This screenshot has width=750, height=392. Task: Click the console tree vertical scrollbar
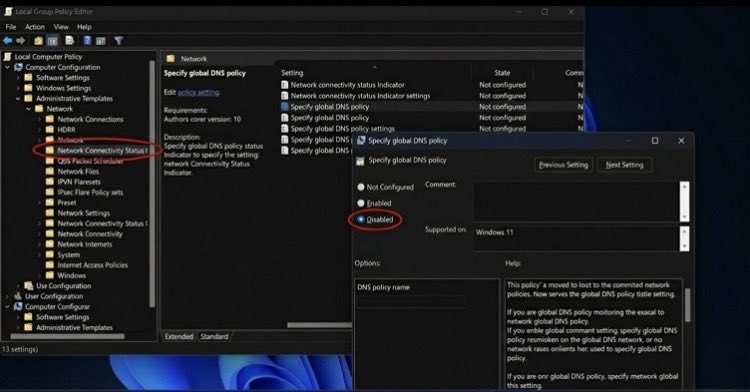click(x=153, y=185)
